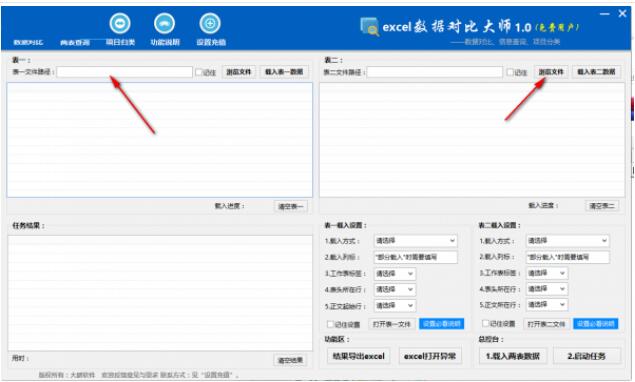Focus the 表二文件路径 input field
The image size is (635, 382).
(435, 72)
